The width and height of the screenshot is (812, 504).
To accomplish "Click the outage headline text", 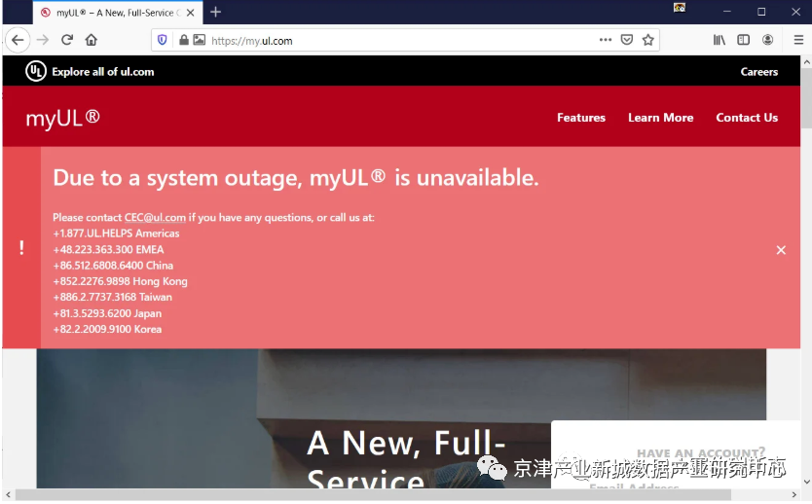I will (296, 178).
